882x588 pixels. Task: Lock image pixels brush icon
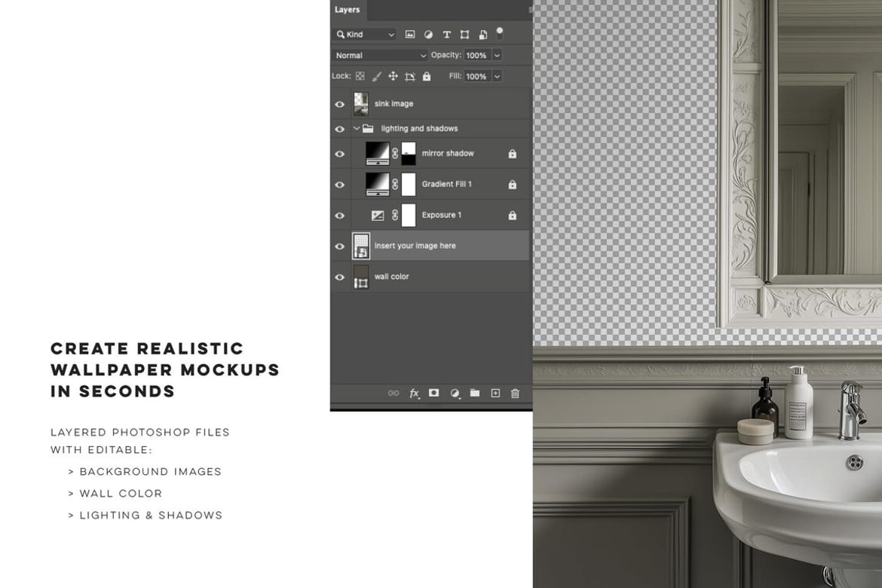376,76
